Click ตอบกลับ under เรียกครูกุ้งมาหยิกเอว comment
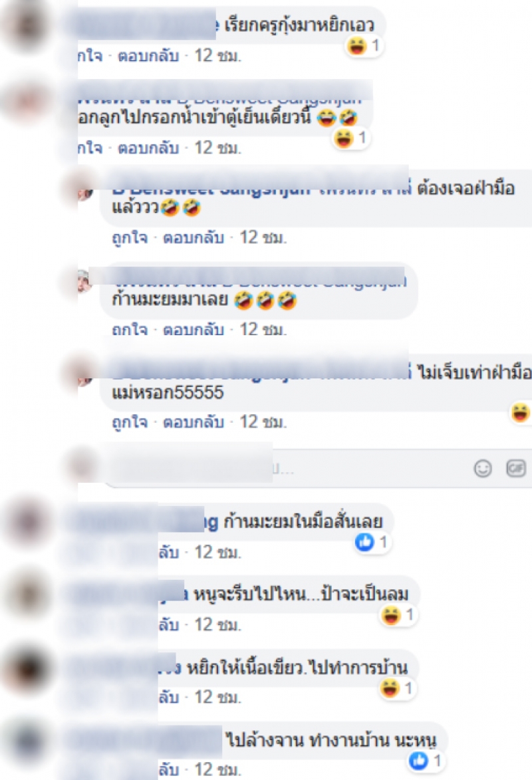 pos(148,56)
